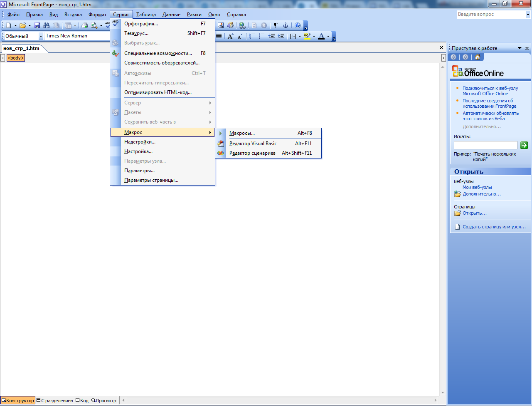
Task: Click the Increase font size icon
Action: 231,36
